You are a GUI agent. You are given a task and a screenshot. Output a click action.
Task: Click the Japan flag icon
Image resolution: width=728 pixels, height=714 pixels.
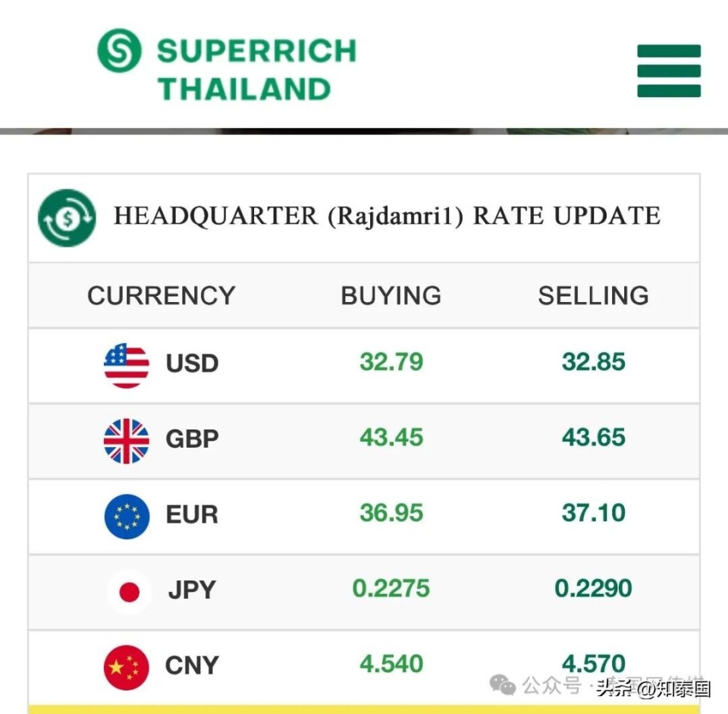129,591
